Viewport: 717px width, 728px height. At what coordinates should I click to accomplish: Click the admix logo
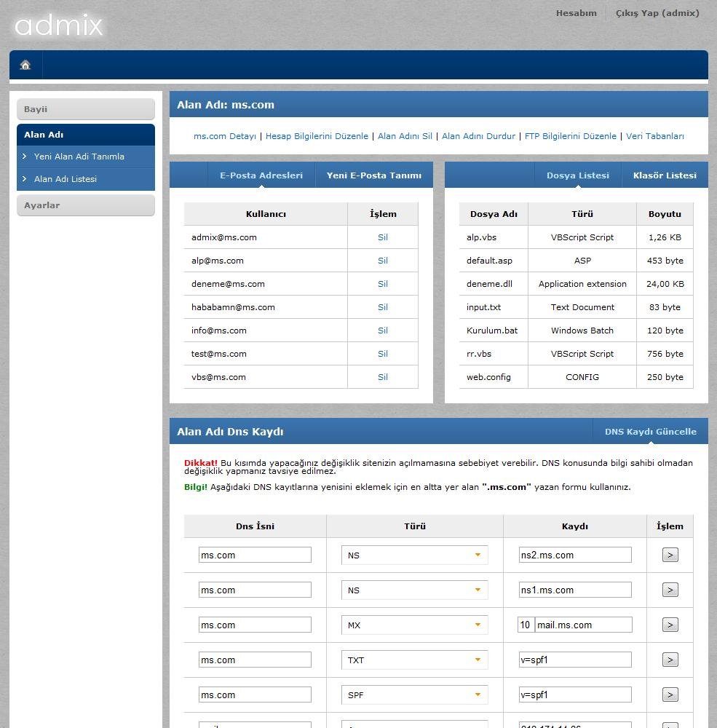[x=58, y=24]
